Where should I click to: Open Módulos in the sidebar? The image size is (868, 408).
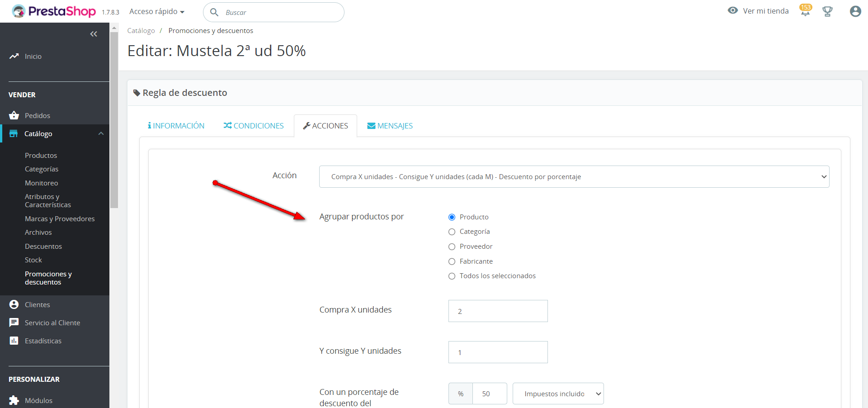click(38, 400)
